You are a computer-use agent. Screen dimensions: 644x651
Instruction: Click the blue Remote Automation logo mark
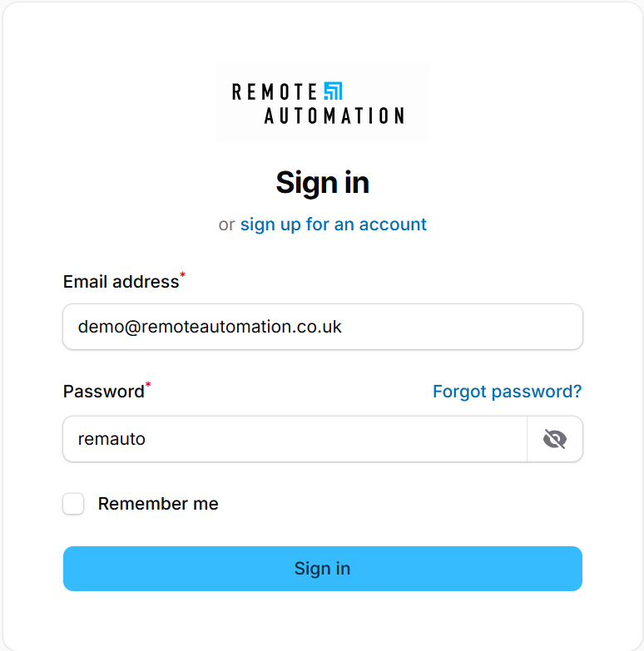point(333,91)
